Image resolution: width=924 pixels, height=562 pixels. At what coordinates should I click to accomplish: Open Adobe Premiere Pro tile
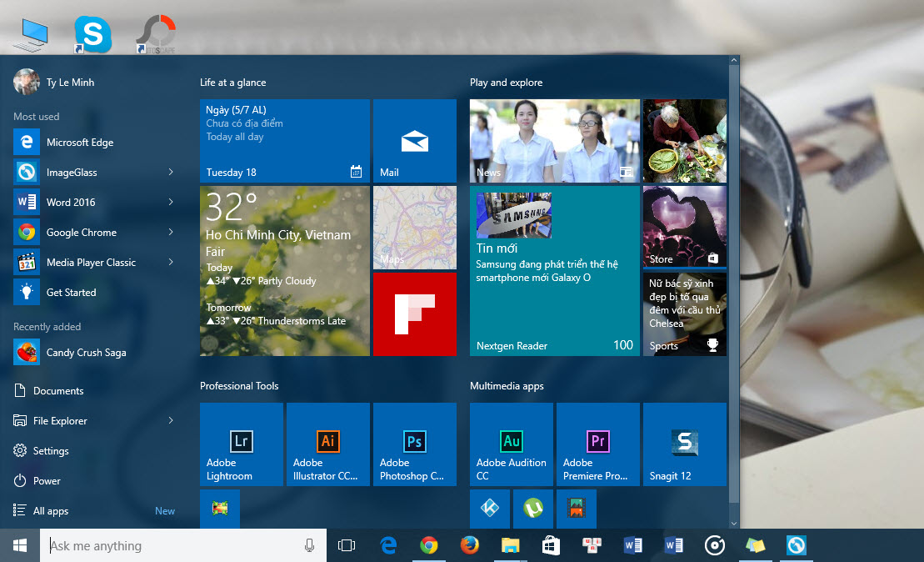[598, 444]
